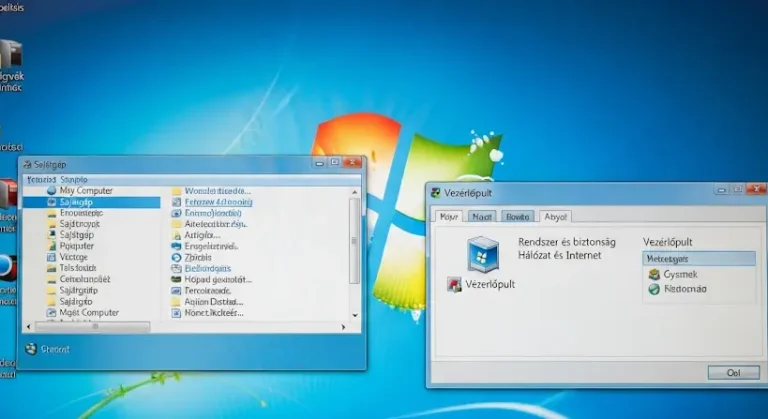
Task: Click the blue icon beside Erugeliztnvid
Action: click(176, 246)
